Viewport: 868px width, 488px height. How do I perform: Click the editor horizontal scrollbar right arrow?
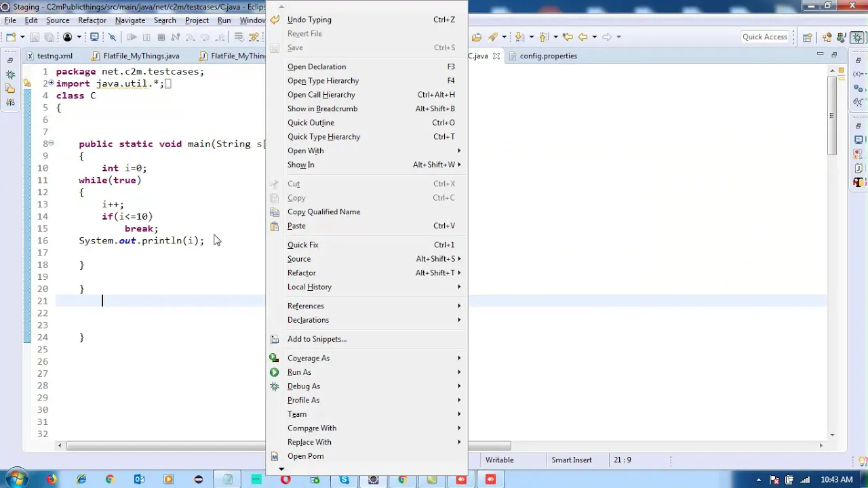(x=821, y=445)
